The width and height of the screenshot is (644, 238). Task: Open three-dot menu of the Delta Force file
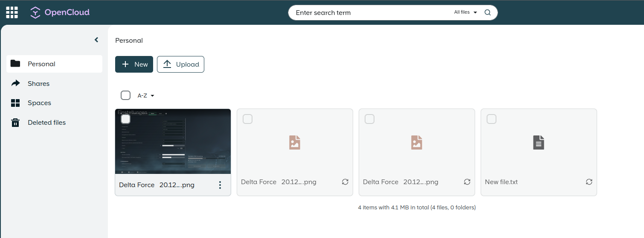pyautogui.click(x=220, y=185)
